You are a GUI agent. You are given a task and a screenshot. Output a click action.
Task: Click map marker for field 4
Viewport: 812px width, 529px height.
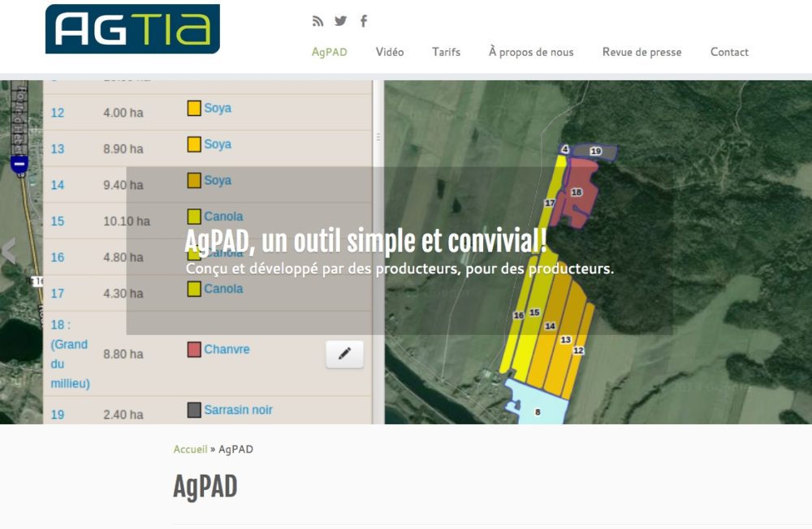click(x=565, y=149)
